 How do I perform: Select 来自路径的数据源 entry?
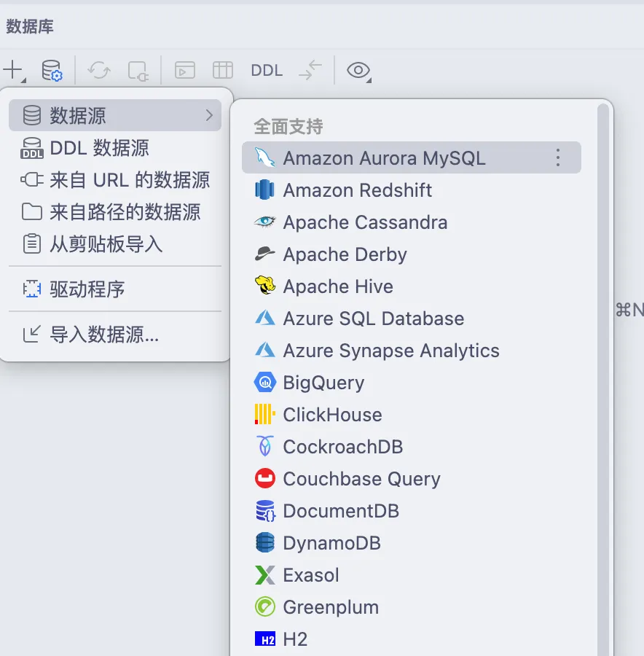coord(125,212)
